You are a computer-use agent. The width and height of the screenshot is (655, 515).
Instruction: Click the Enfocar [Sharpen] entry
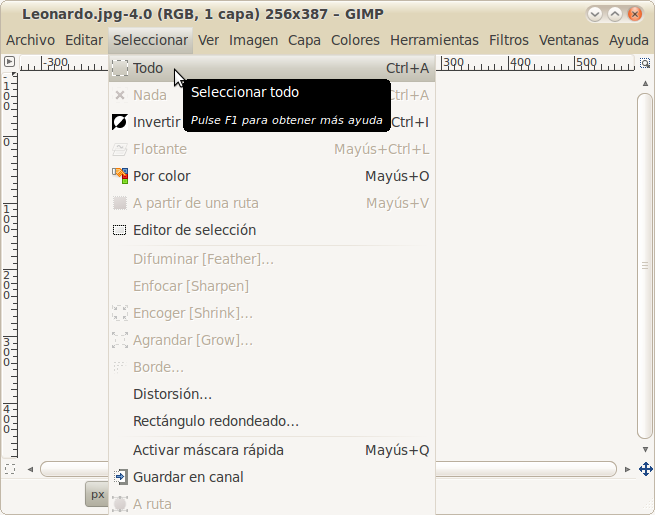coord(272,286)
